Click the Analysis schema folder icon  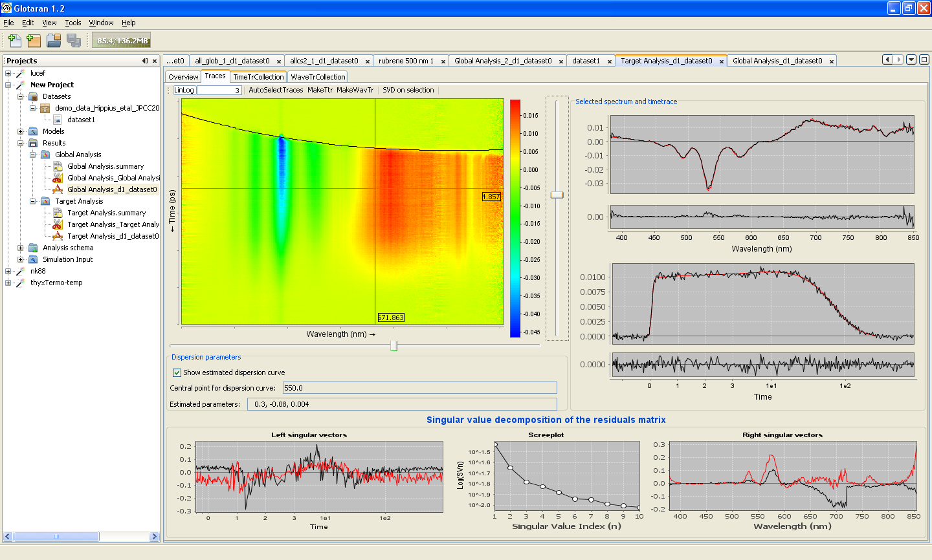(x=33, y=248)
